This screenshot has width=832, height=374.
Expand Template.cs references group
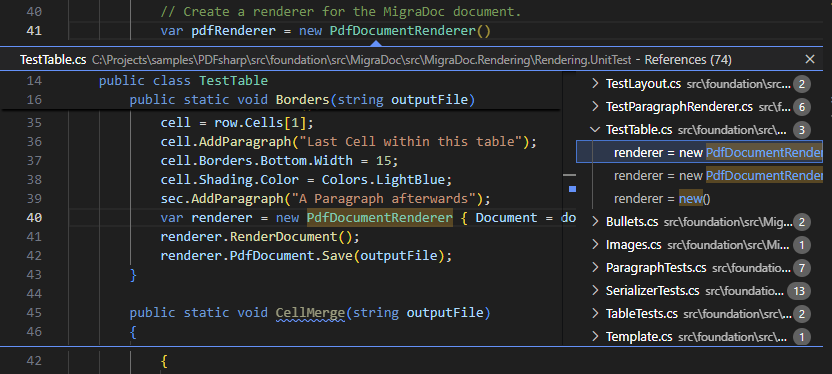595,336
